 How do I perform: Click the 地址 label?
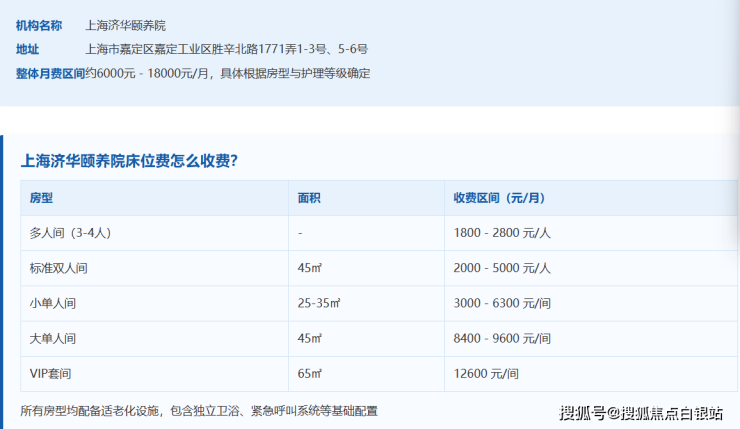(x=27, y=49)
